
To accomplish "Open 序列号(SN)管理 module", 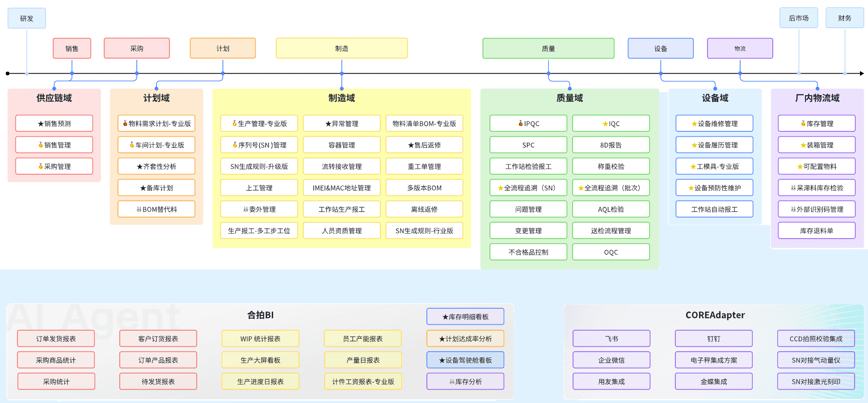I will (x=259, y=145).
